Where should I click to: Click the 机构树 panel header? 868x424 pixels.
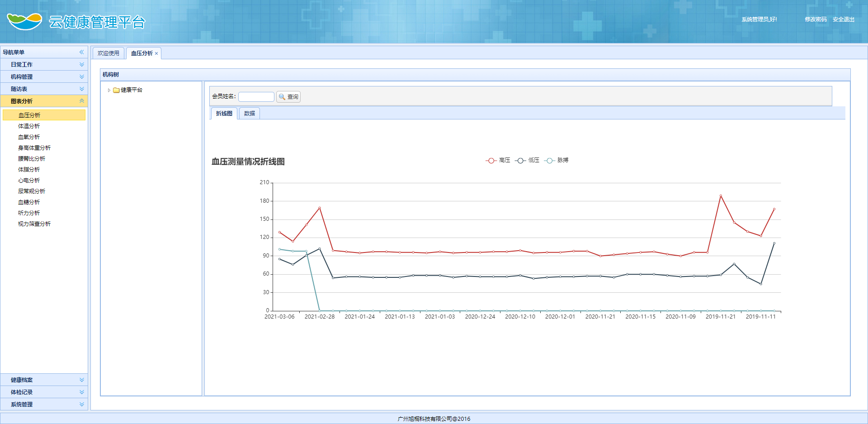475,75
